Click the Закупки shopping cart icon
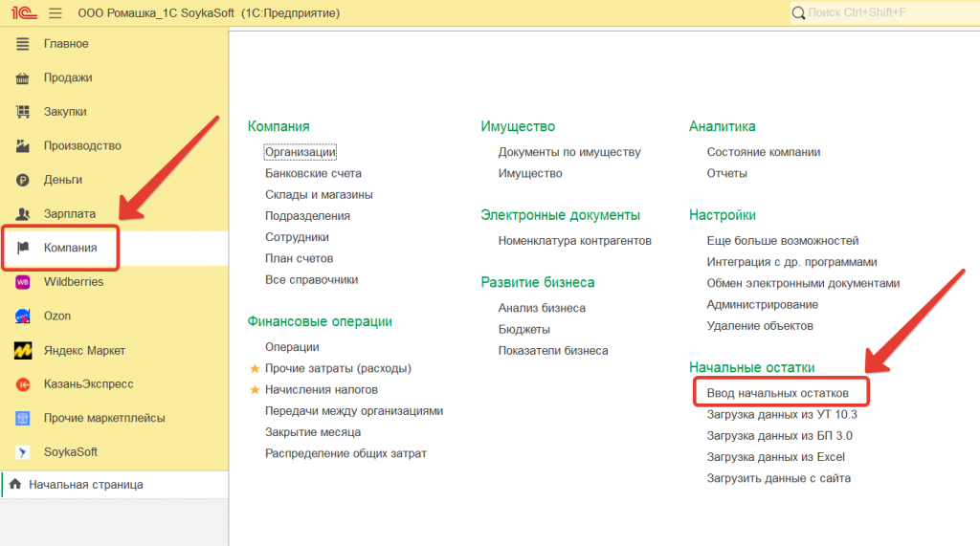 tap(24, 112)
